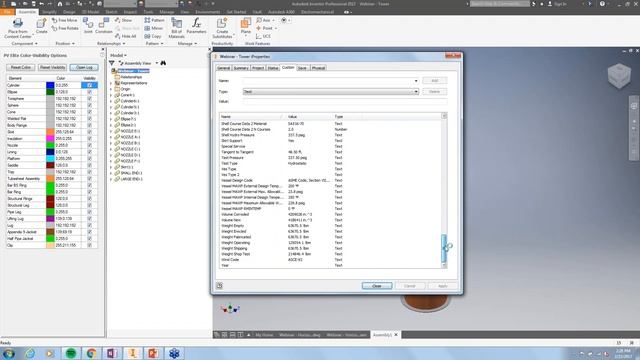
Task: Click Home icon in quick access toolbar
Action: click(x=60, y=4)
